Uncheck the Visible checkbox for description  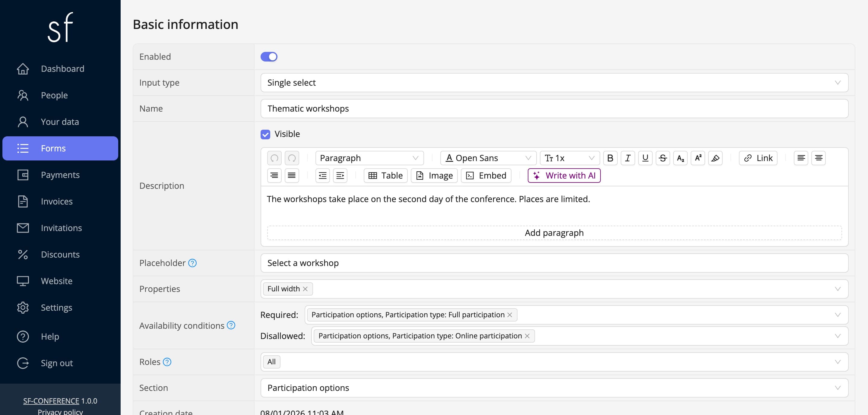265,135
